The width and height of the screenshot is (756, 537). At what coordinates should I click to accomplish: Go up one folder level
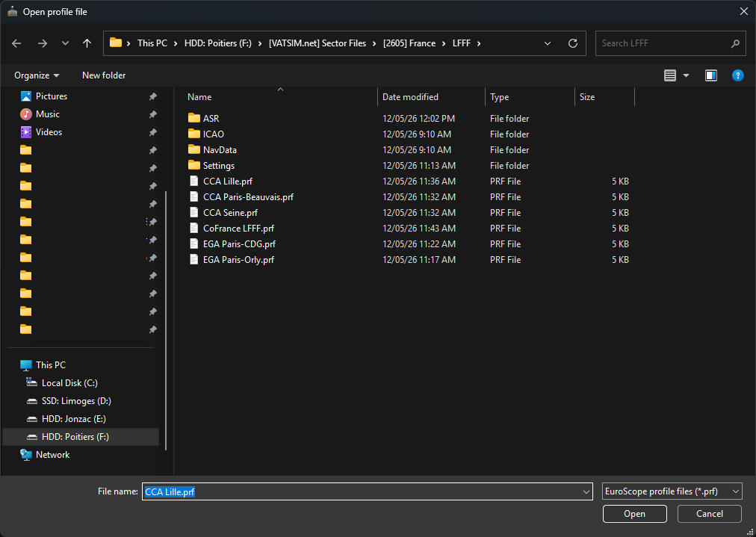pyautogui.click(x=87, y=43)
